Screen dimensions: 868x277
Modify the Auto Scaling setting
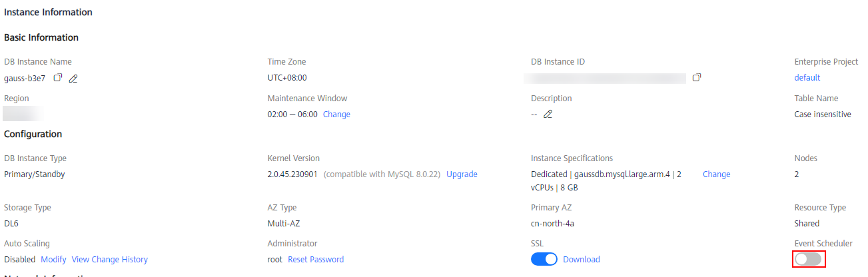tap(53, 260)
